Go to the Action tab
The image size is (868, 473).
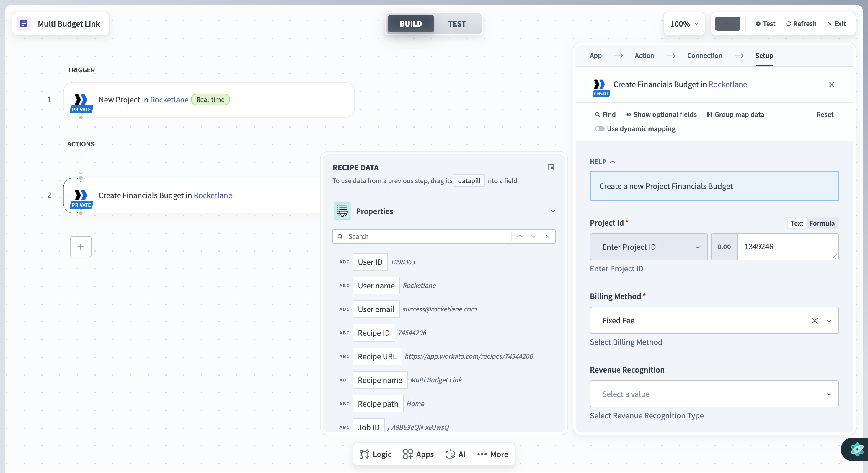(644, 56)
